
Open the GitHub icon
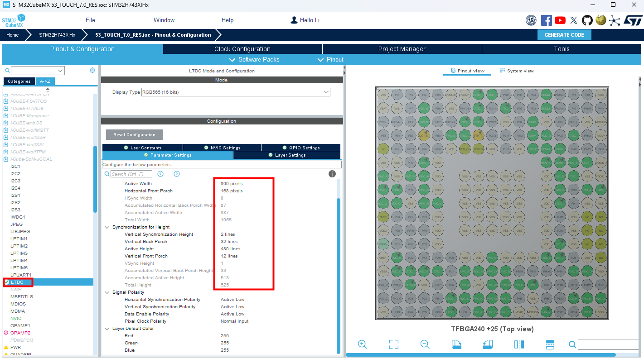587,20
